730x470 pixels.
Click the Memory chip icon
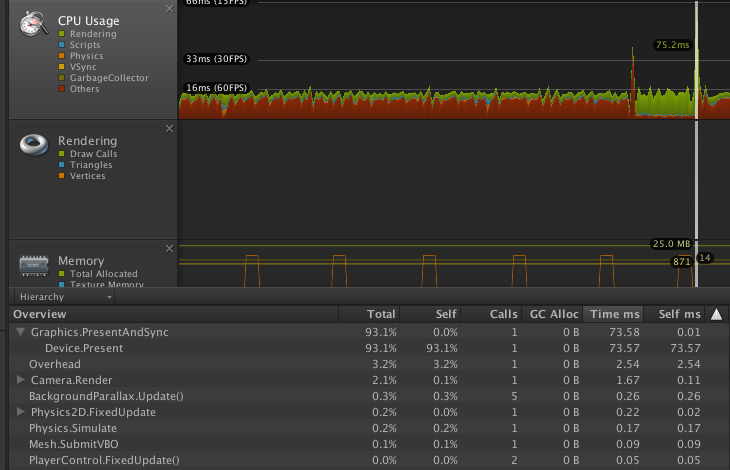[x=34, y=266]
